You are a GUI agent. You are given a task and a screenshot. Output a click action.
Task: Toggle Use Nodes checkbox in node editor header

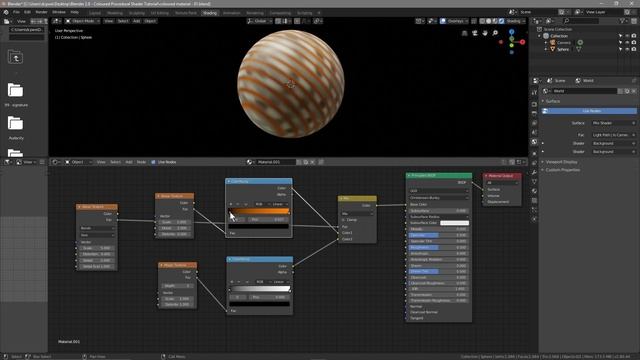coord(153,162)
